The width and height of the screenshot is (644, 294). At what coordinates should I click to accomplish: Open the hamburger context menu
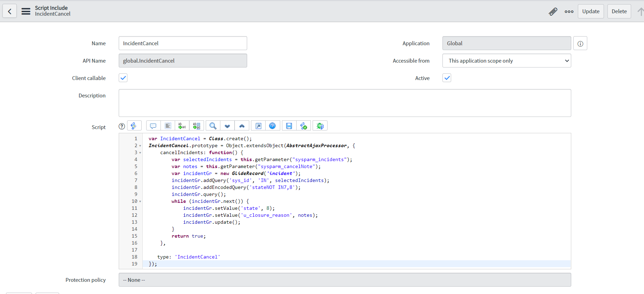(26, 11)
